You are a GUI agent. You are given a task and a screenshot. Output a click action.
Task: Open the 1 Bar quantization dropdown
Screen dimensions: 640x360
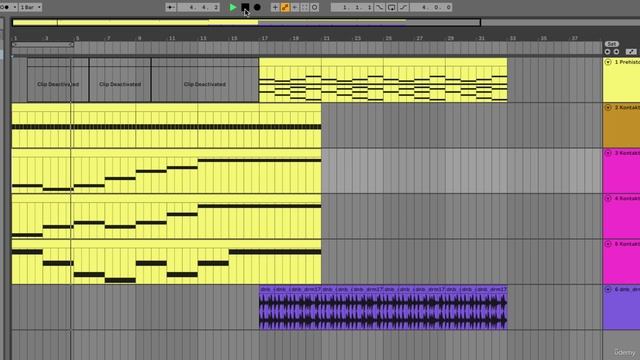[x=31, y=7]
